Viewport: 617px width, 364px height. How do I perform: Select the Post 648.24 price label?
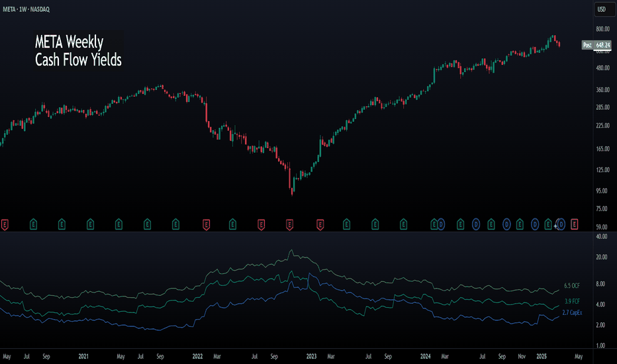[x=596, y=45]
